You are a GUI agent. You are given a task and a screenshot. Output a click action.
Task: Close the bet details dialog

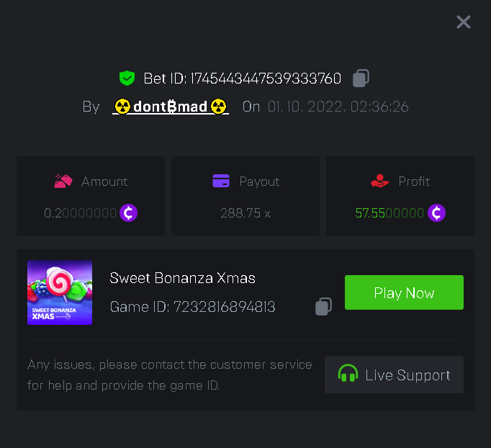[464, 22]
